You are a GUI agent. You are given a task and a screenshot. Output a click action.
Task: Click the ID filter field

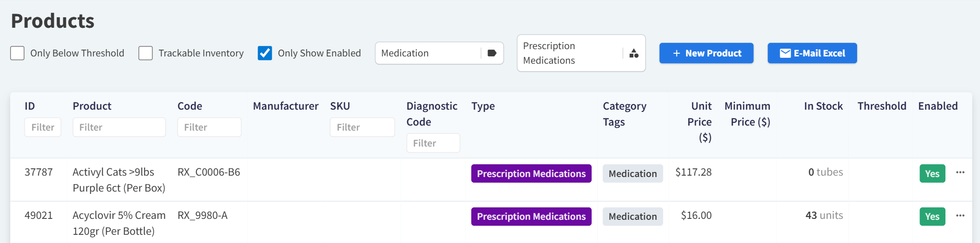coord(43,127)
